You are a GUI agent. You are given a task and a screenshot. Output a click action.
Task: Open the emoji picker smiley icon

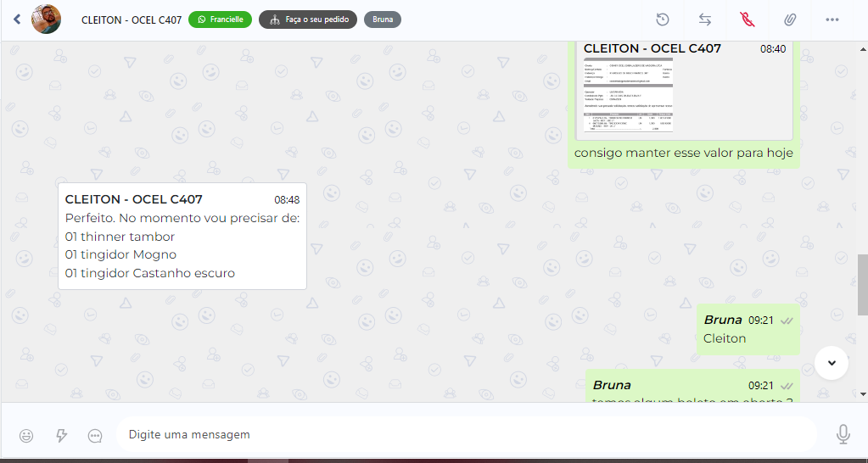point(26,435)
